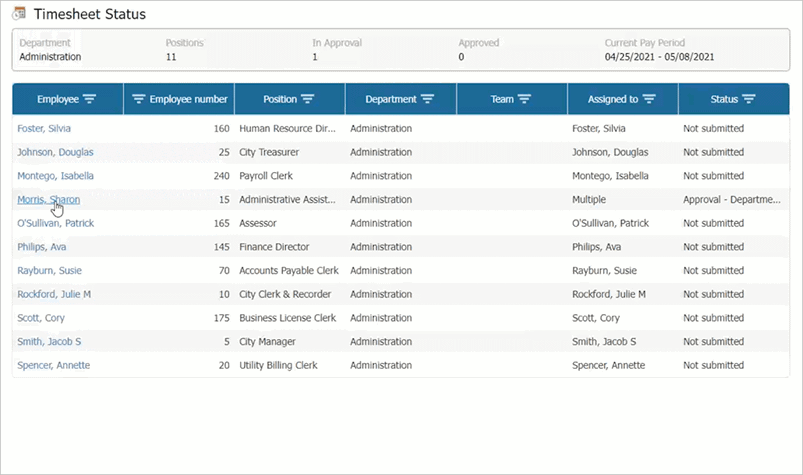The height and width of the screenshot is (475, 803).
Task: Open Rockford, Julie M employee link
Action: (x=54, y=294)
